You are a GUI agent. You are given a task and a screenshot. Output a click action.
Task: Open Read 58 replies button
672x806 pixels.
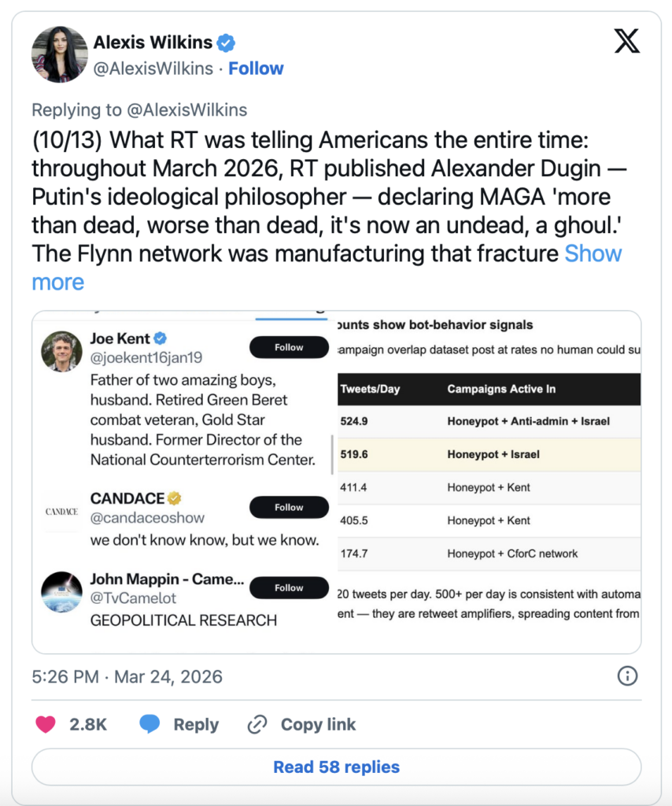(x=336, y=767)
